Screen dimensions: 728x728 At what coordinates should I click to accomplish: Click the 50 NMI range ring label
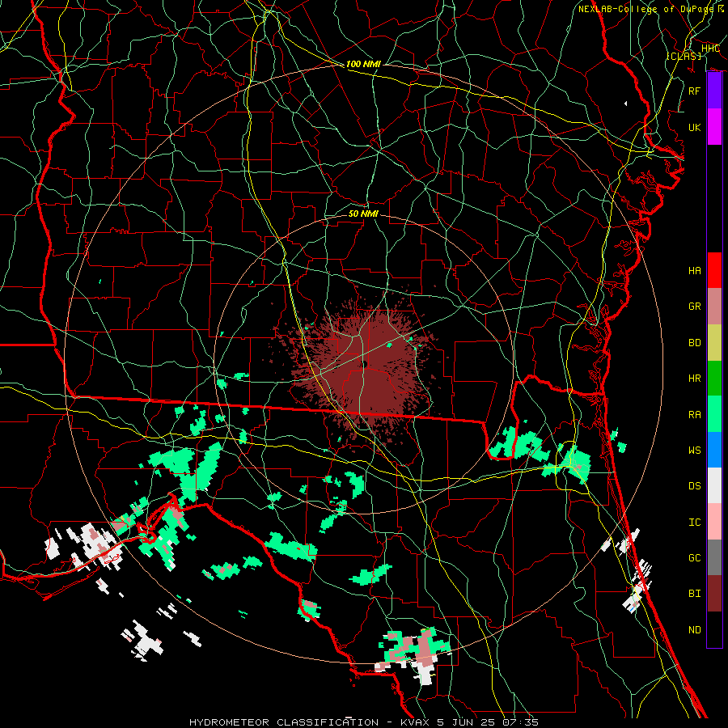tap(363, 214)
